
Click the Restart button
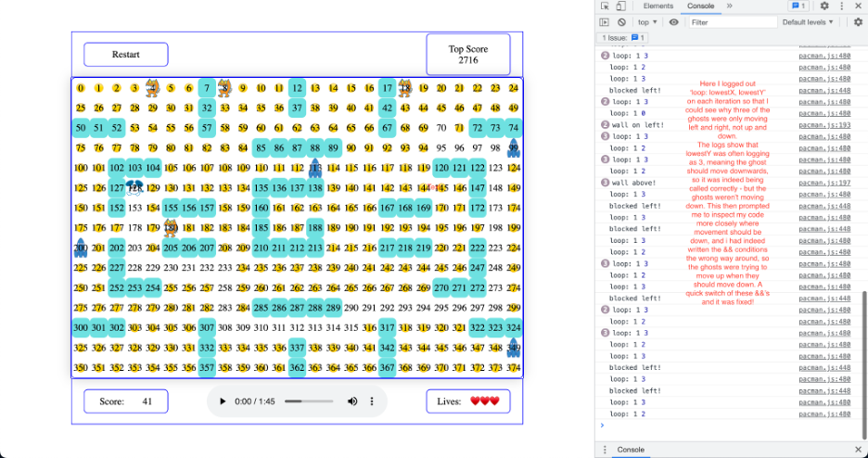(126, 54)
